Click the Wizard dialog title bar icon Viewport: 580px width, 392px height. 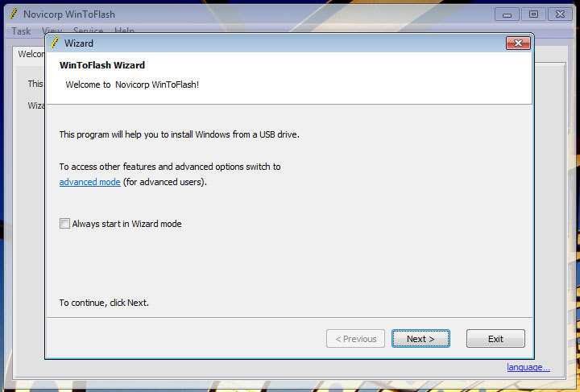[55, 43]
